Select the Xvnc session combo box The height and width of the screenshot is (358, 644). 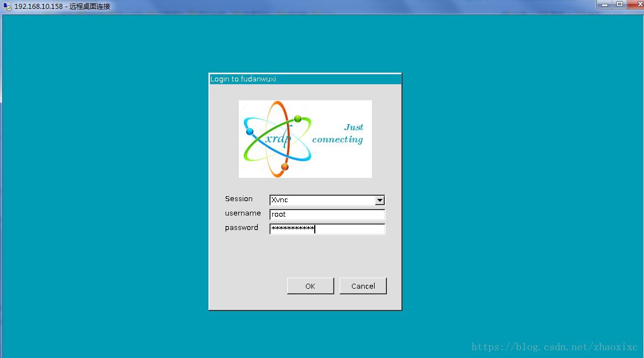[x=327, y=200]
